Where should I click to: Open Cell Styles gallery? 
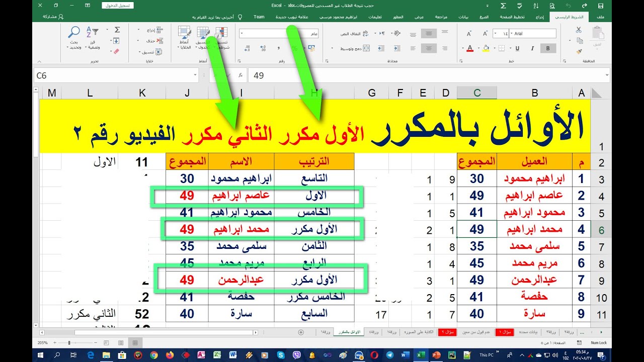185,38
